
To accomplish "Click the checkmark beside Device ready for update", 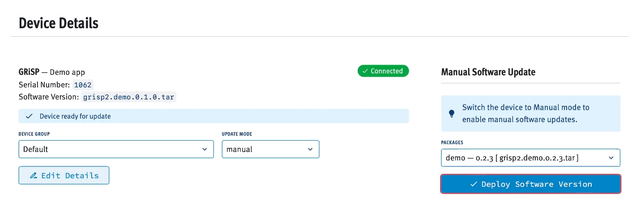I will click(29, 116).
